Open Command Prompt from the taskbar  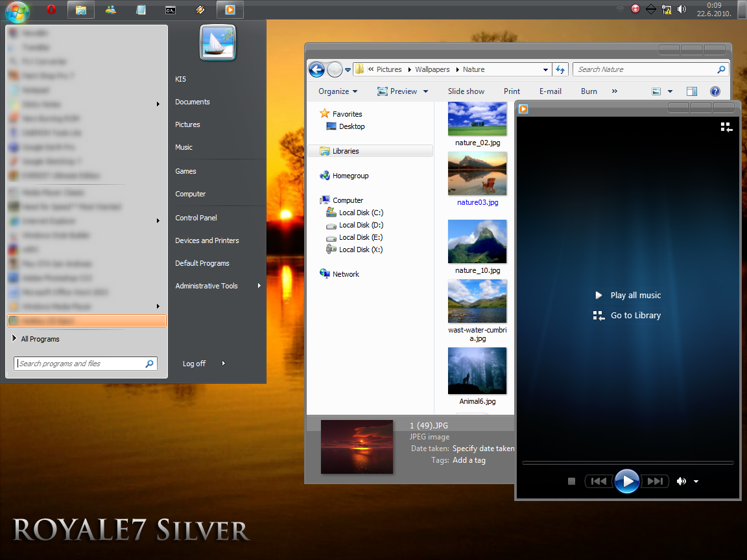[x=170, y=10]
